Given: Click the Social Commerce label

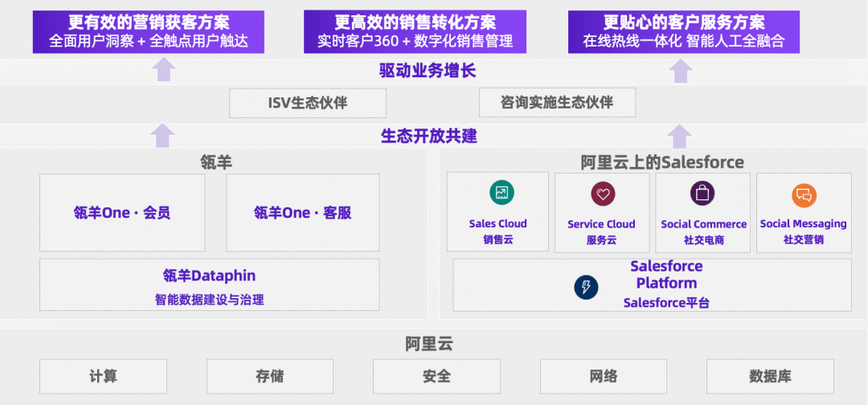Looking at the screenshot, I should [x=703, y=224].
